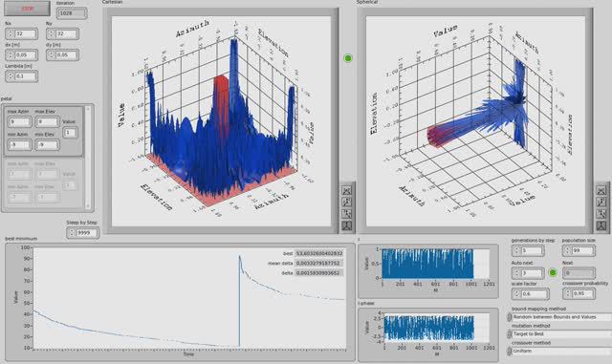Click the petal array vertical scrollbar
The height and width of the screenshot is (364, 612).
point(88,158)
